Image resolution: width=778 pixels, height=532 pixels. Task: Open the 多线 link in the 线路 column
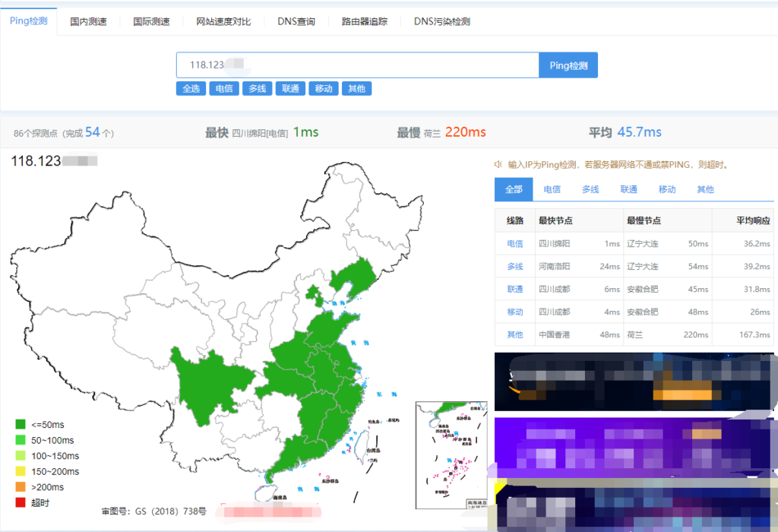coord(515,267)
